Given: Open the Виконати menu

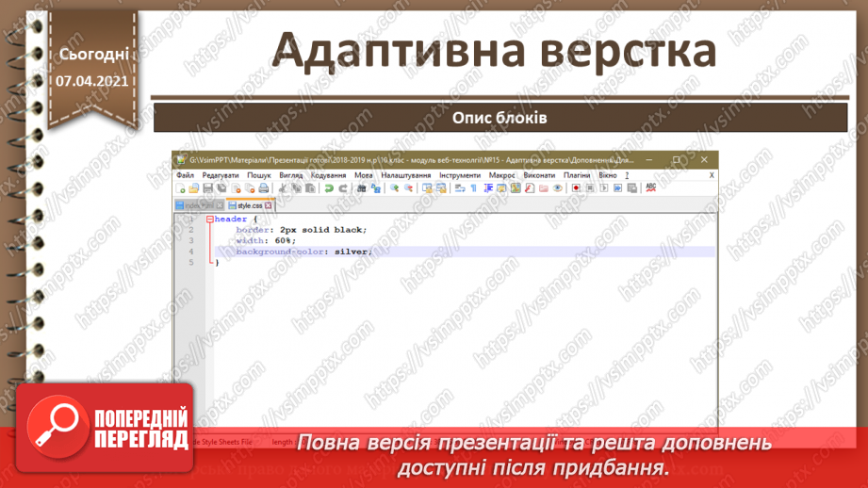Looking at the screenshot, I should pos(539,175).
